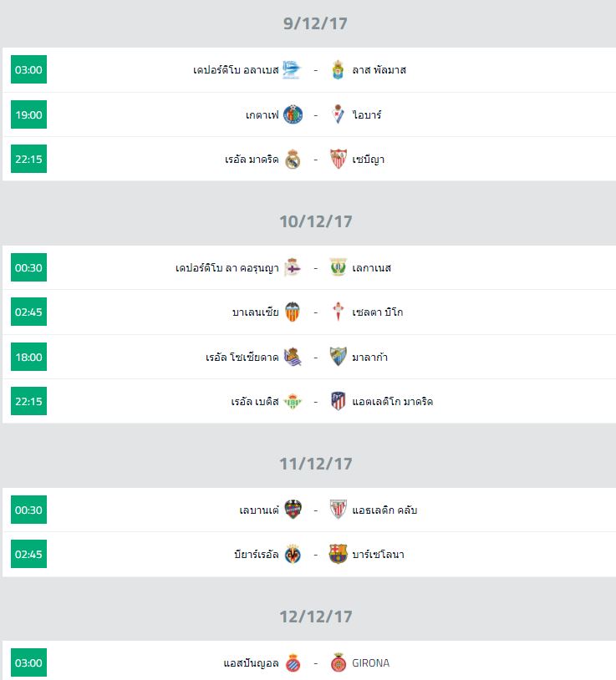Click the Atletico Madrid club crest
This screenshot has width=616, height=680.
tap(338, 402)
